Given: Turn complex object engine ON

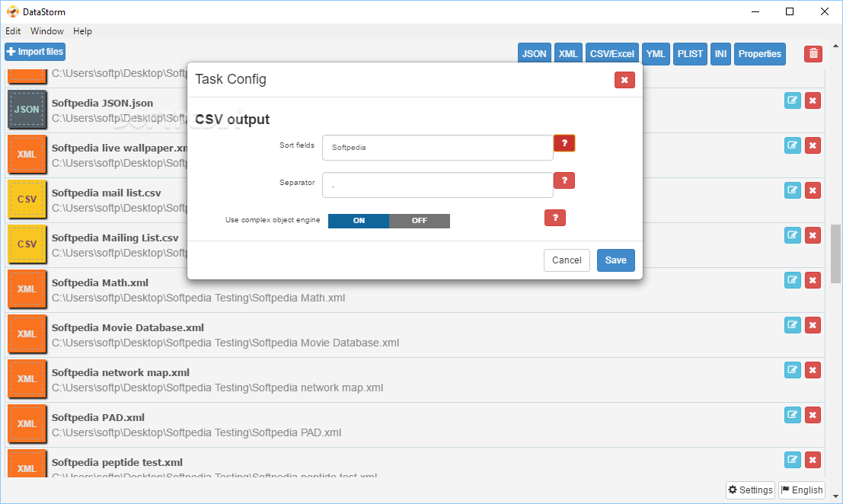Looking at the screenshot, I should tap(359, 221).
